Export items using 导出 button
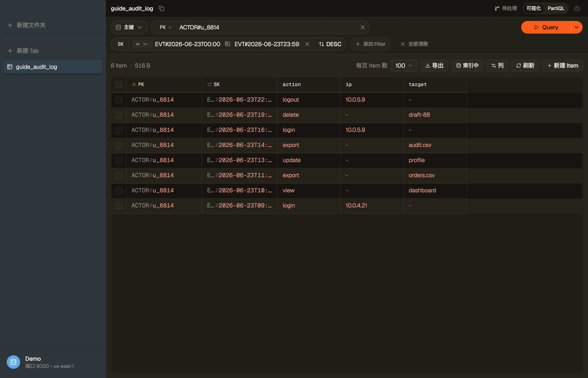Screen dimensions: 588x378 click(434, 66)
